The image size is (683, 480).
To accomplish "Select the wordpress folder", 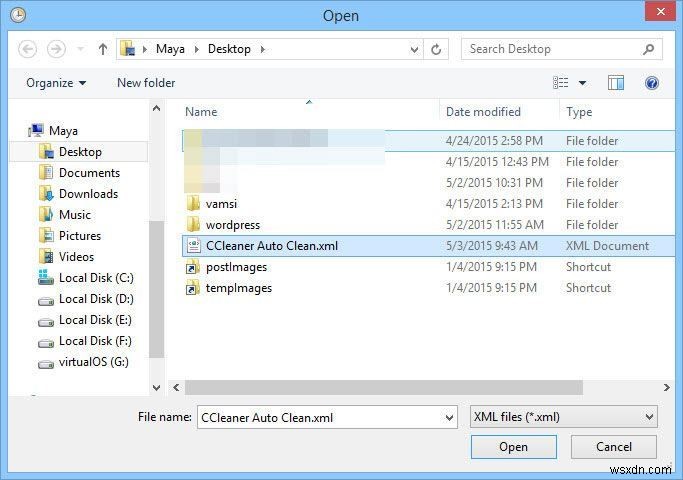I will point(233,225).
